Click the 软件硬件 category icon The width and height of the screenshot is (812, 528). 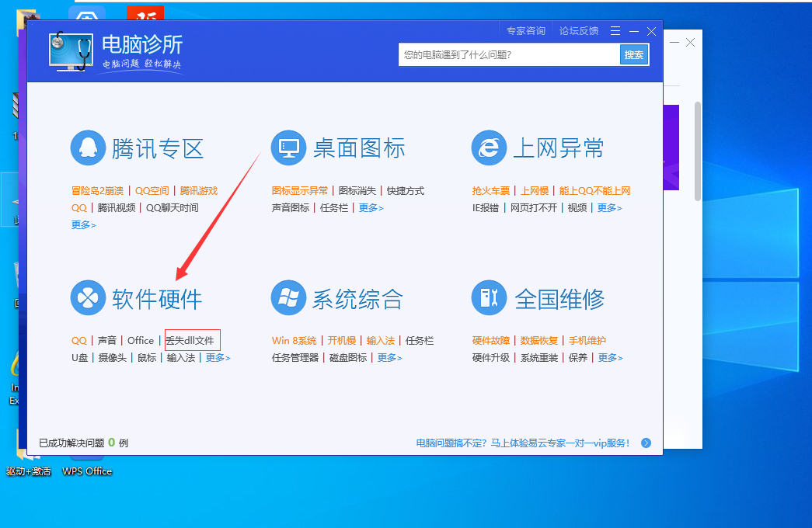point(88,298)
